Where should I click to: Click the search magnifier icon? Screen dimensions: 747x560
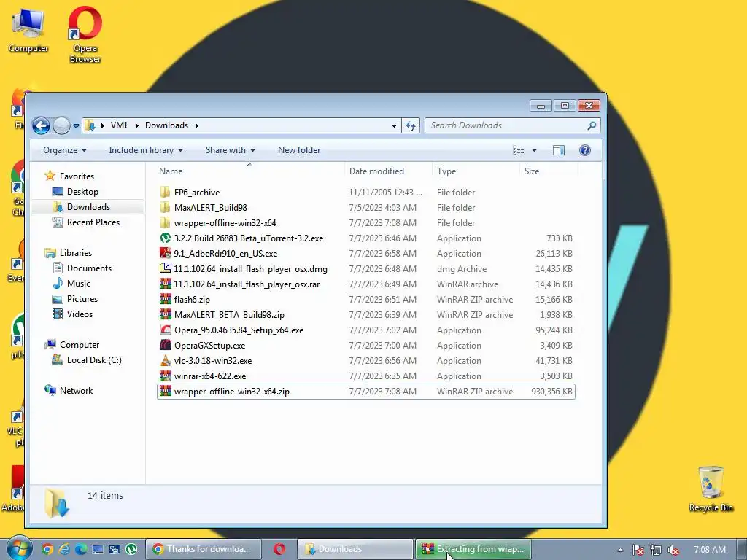[592, 125]
